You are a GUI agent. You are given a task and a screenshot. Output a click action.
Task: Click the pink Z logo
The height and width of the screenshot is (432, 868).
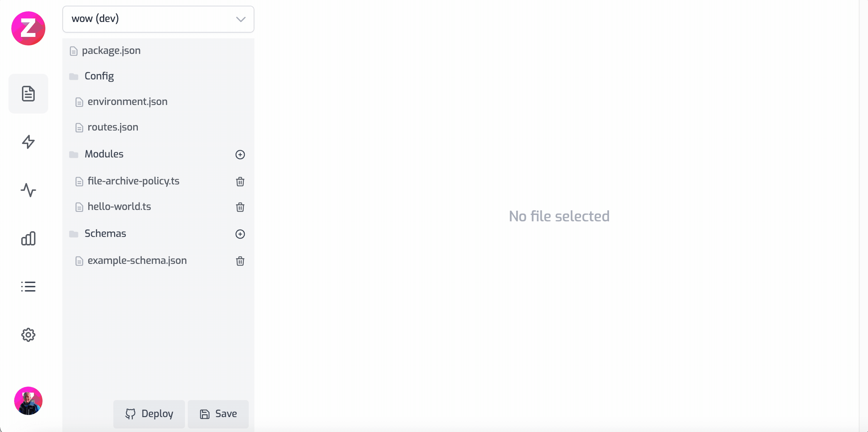pyautogui.click(x=28, y=28)
